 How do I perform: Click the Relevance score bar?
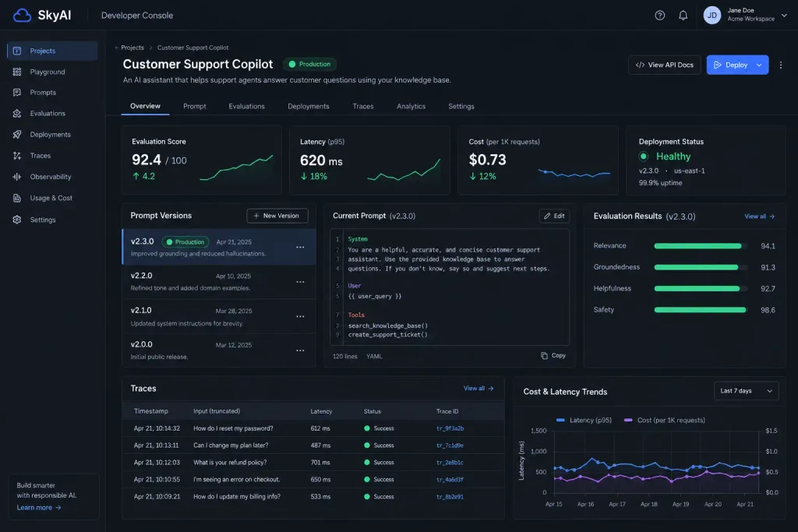point(701,246)
